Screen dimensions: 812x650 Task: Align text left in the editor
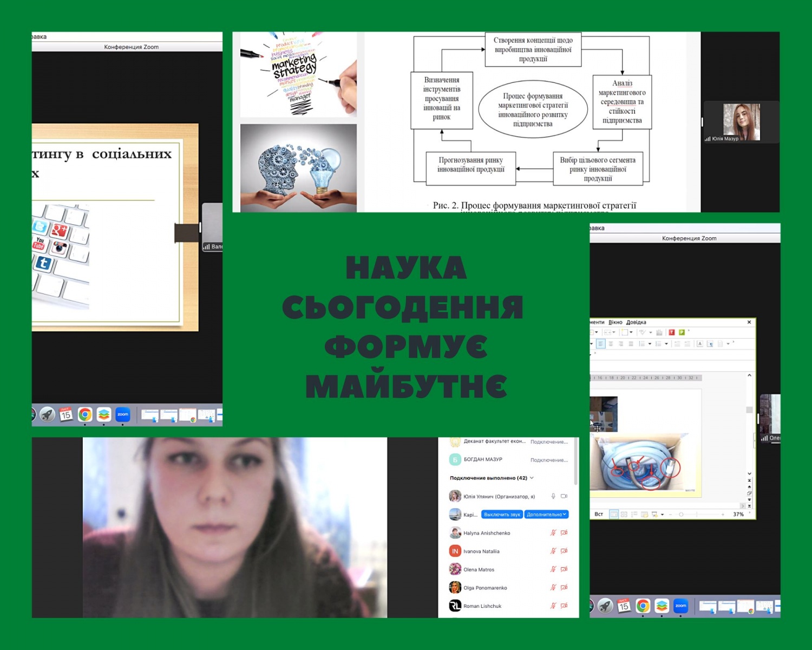point(601,344)
